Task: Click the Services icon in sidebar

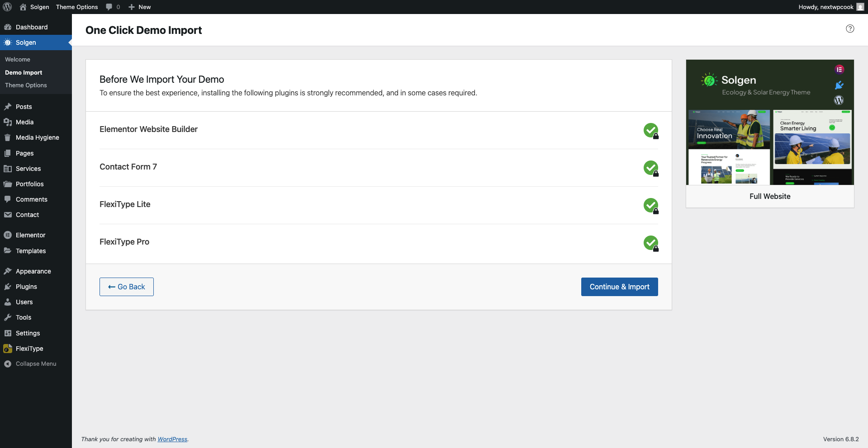Action: tap(8, 169)
